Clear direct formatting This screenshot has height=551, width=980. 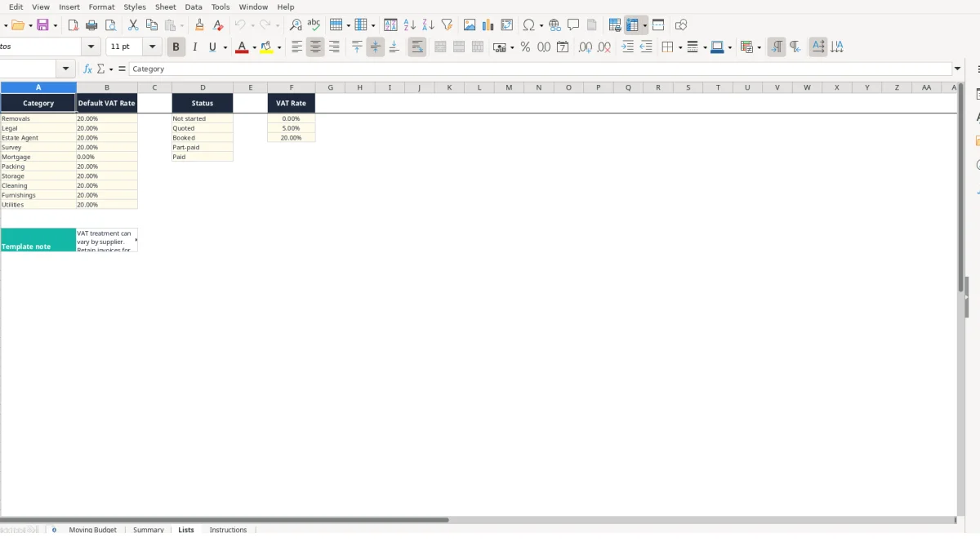pos(218,25)
